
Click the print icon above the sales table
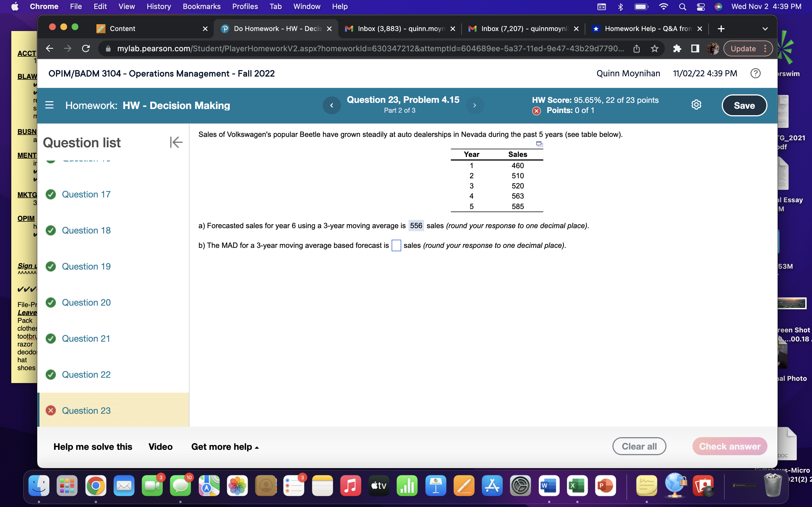[x=540, y=144]
